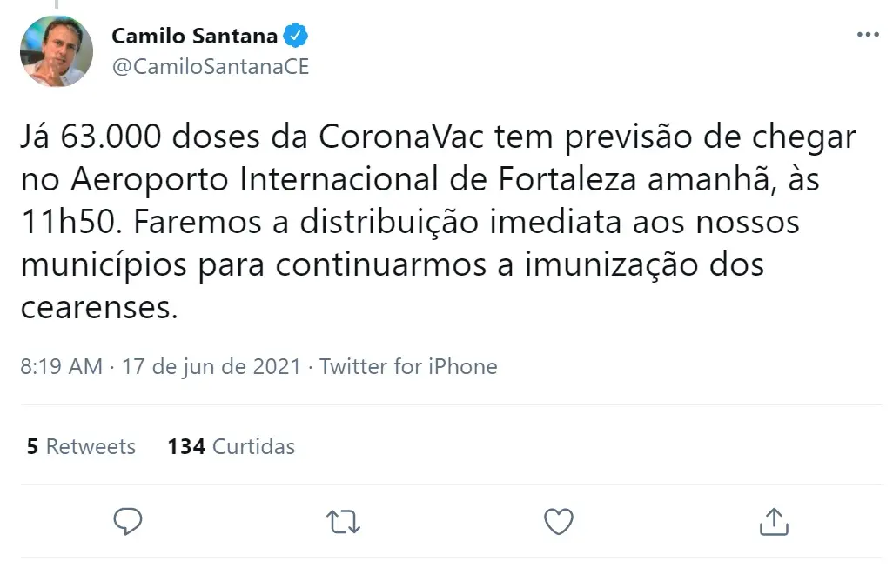893x588 pixels.
Task: Click Camilo Santana's profile picture
Action: (x=56, y=51)
